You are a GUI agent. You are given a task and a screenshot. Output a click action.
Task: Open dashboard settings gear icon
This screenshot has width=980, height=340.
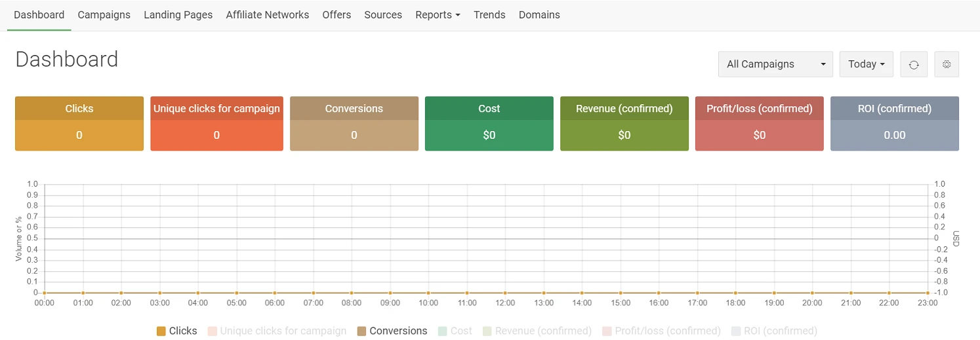(947, 64)
